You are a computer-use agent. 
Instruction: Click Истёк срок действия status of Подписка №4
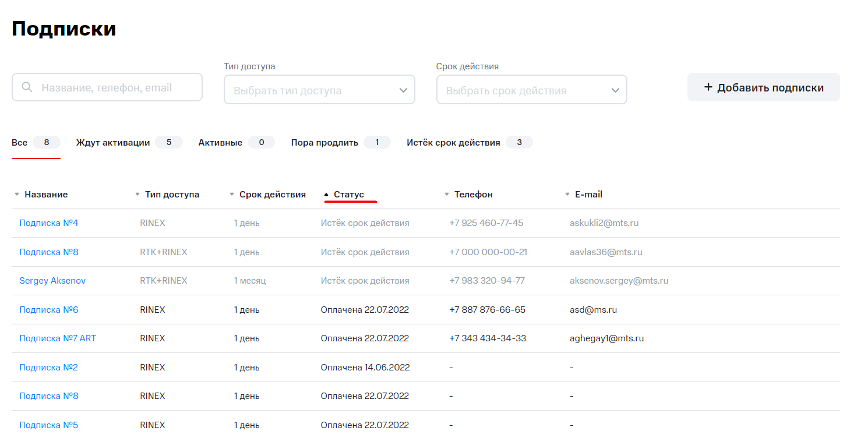(365, 223)
